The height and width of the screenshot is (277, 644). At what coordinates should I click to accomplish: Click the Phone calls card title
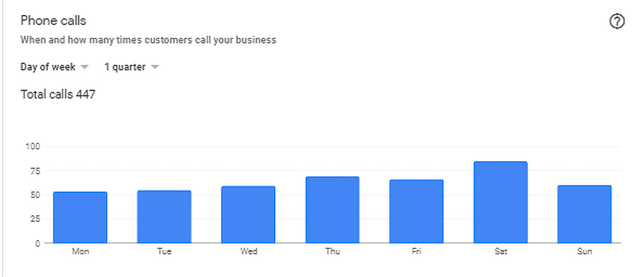53,20
